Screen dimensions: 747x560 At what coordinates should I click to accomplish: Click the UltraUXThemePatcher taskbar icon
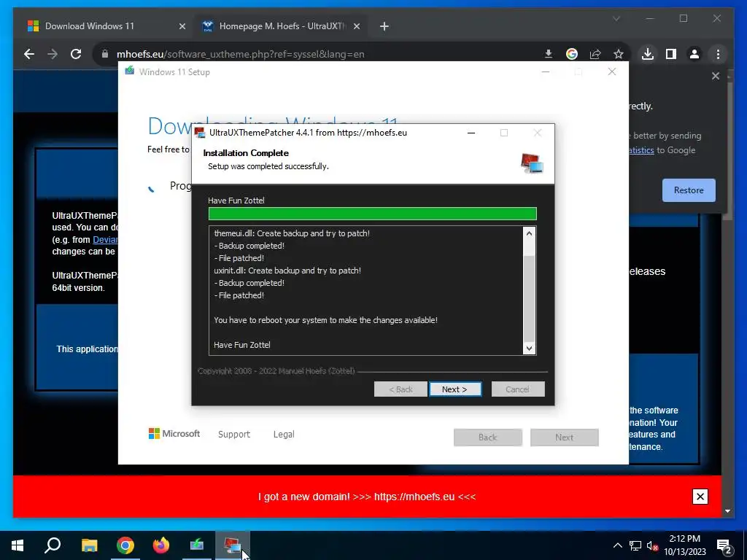pos(233,545)
